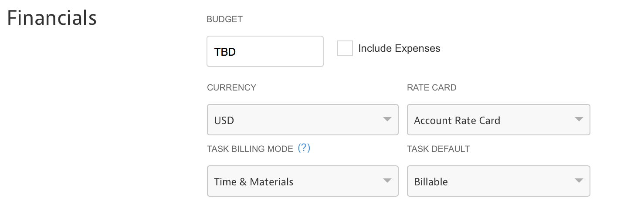Click the arrow on the Currency dropdown

point(387,119)
